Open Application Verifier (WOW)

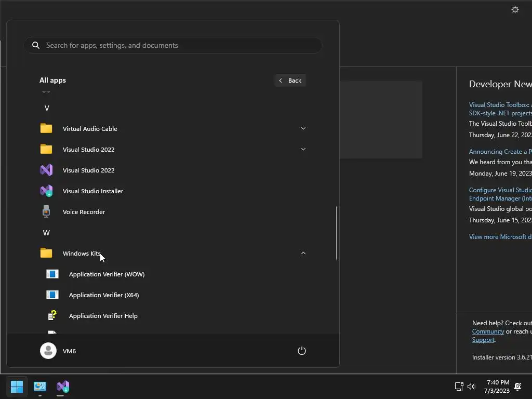coord(107,274)
